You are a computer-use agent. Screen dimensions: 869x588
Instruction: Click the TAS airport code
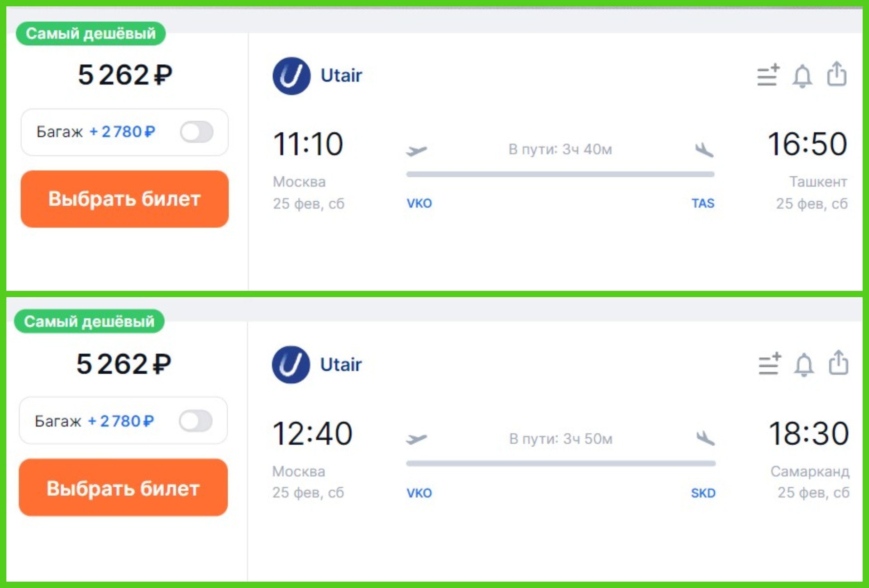pyautogui.click(x=702, y=204)
